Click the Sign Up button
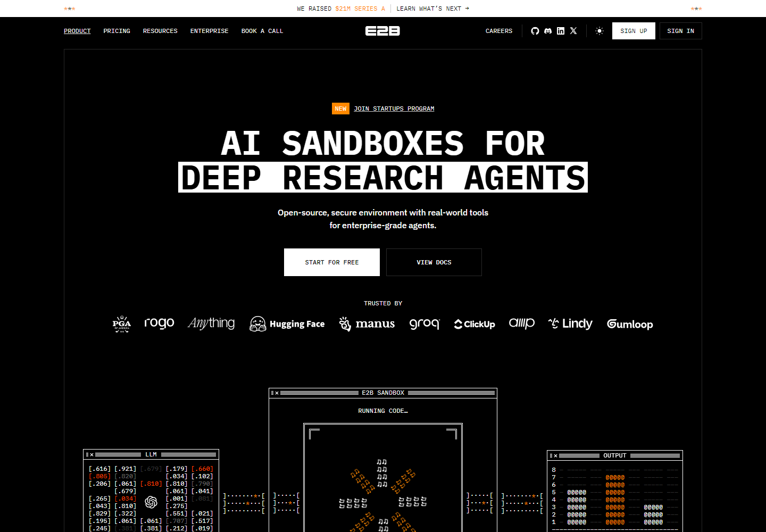Viewport: 766px width, 532px height. [634, 31]
